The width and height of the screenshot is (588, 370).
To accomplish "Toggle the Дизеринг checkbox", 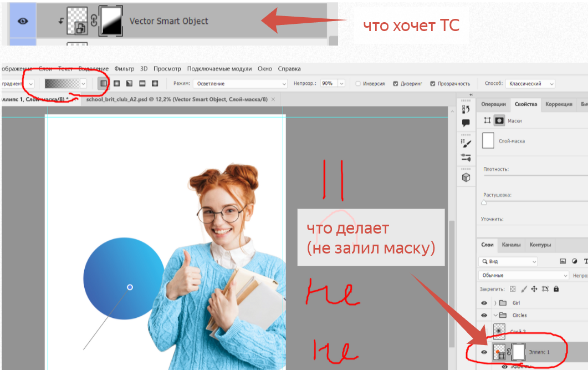I will pyautogui.click(x=396, y=84).
